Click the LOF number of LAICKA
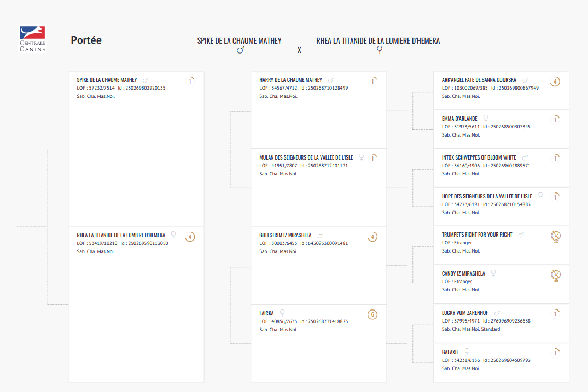This screenshot has width=588, height=392. (278, 321)
